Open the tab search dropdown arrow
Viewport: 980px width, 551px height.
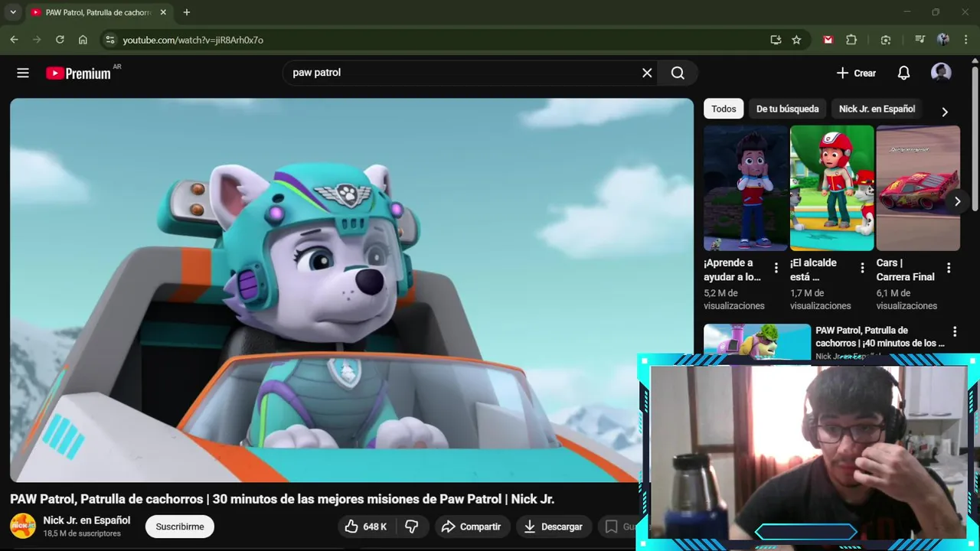click(x=12, y=12)
